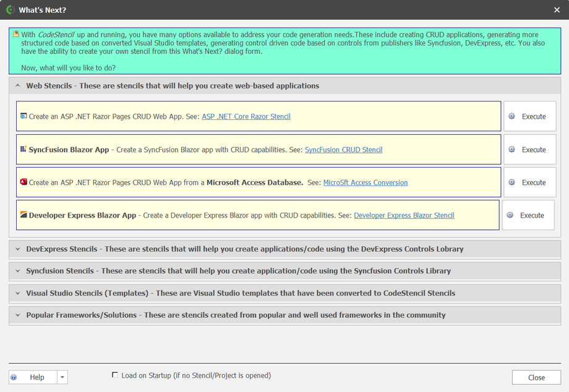Image resolution: width=569 pixels, height=392 pixels.
Task: Click the SyncFusion Blazor App icon
Action: click(x=24, y=150)
